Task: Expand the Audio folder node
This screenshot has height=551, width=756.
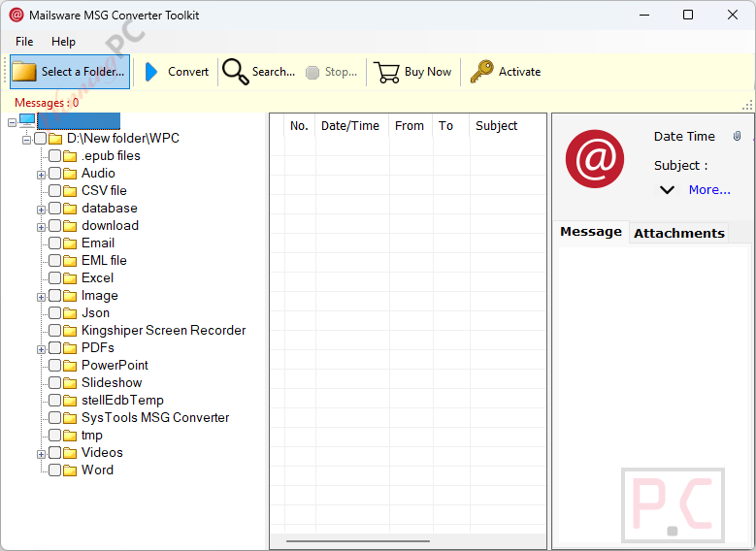Action: tap(41, 175)
